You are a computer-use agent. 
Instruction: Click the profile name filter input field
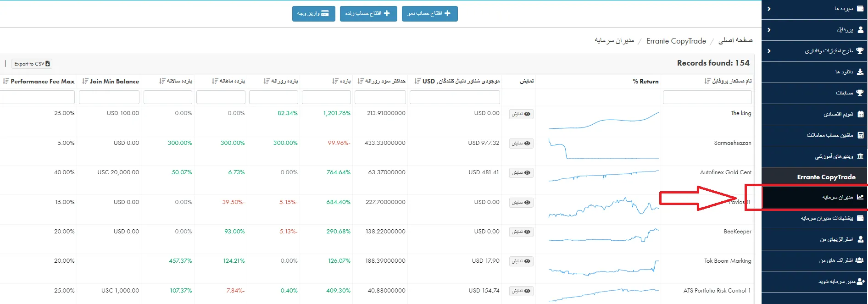click(707, 97)
